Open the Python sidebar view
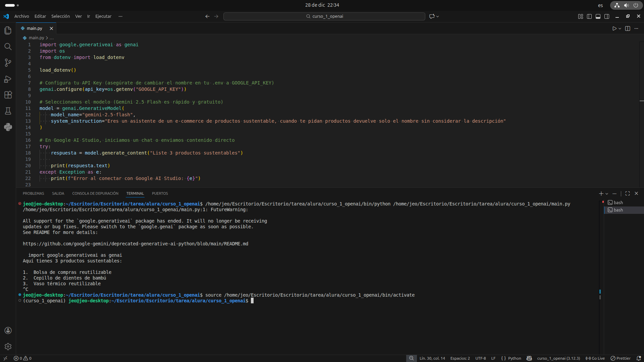 pos(8,127)
